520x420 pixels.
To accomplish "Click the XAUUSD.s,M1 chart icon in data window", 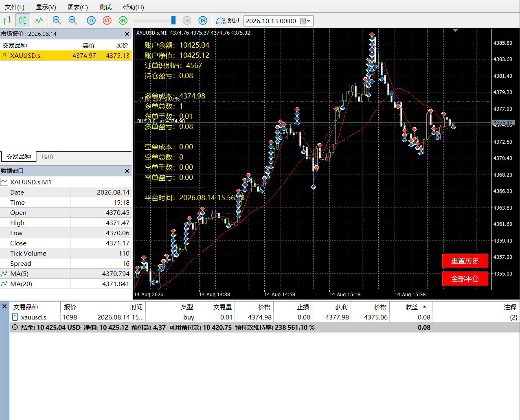I will [4, 182].
